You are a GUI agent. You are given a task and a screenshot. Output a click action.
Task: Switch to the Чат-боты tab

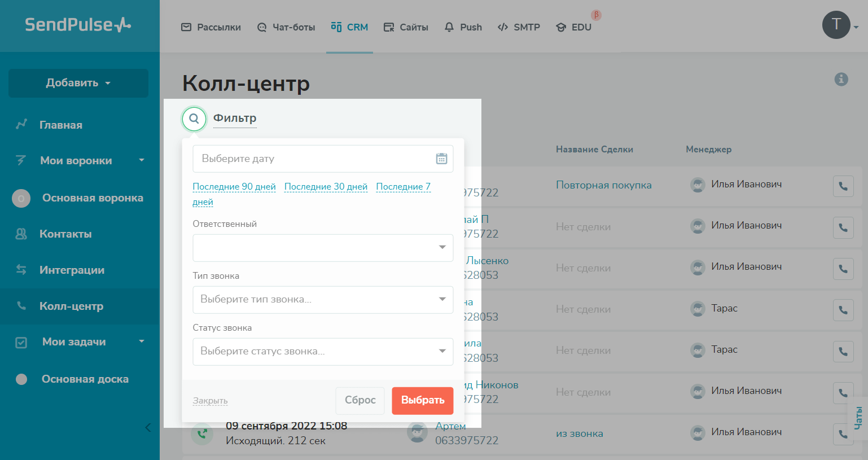[286, 27]
